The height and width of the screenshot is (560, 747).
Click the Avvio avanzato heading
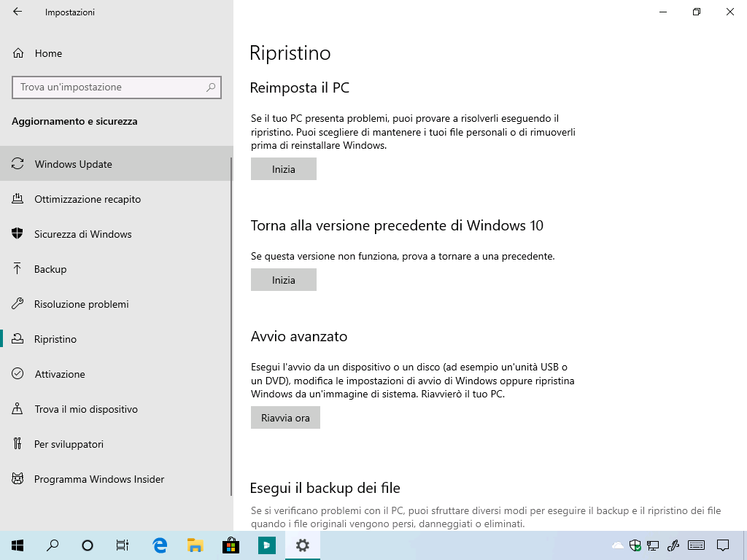(299, 336)
